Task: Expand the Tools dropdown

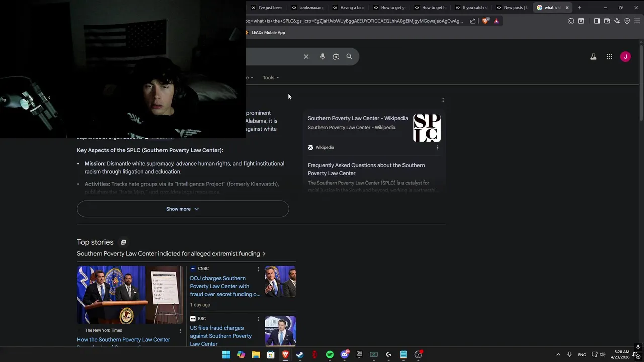Action: click(x=271, y=78)
